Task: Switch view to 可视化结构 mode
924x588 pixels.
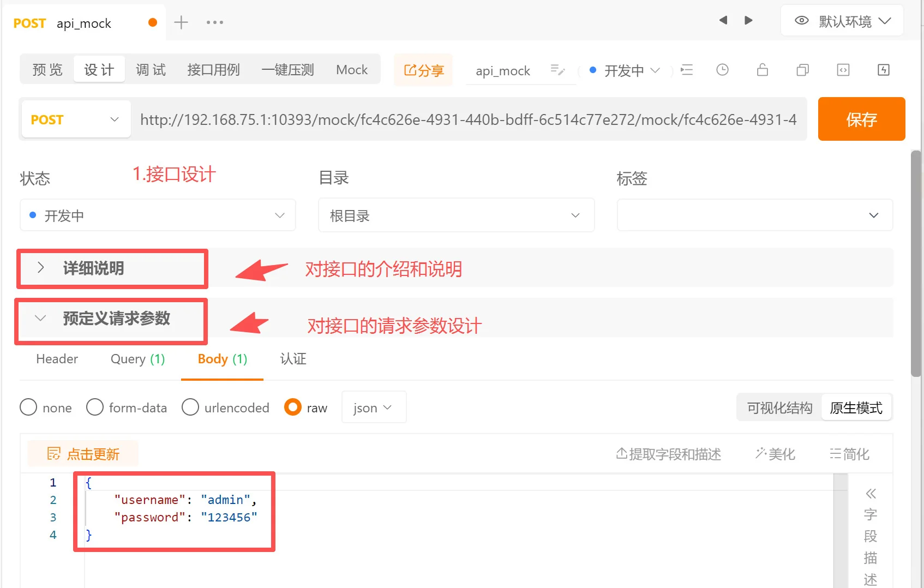Action: point(778,407)
